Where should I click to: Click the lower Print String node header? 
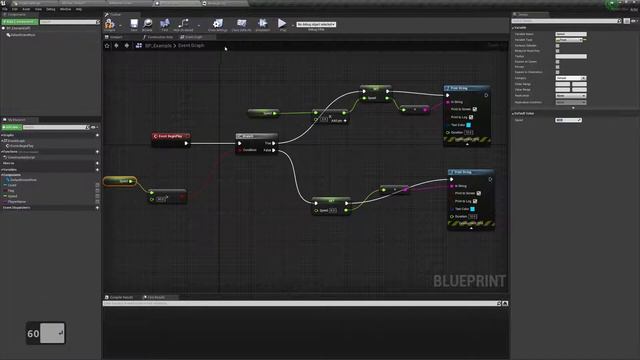pyautogui.click(x=471, y=172)
